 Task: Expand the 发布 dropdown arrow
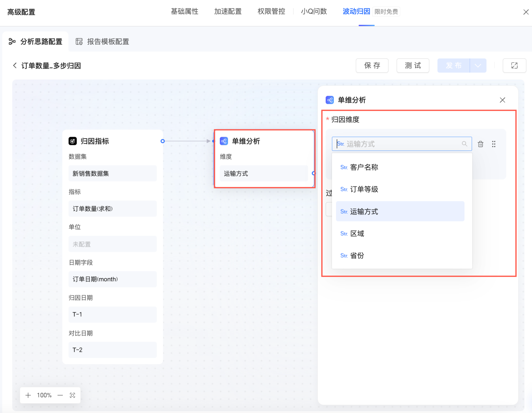478,65
